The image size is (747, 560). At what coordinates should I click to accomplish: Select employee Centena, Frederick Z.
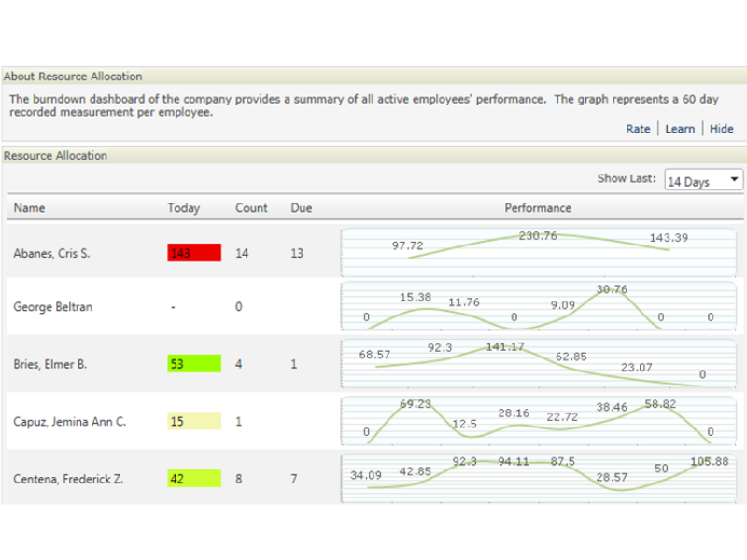pyautogui.click(x=68, y=479)
